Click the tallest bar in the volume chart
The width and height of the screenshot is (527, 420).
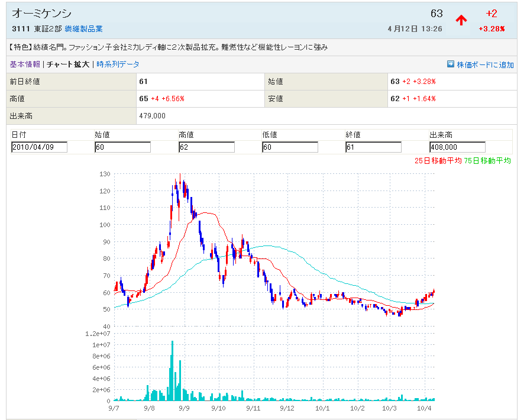(x=172, y=371)
